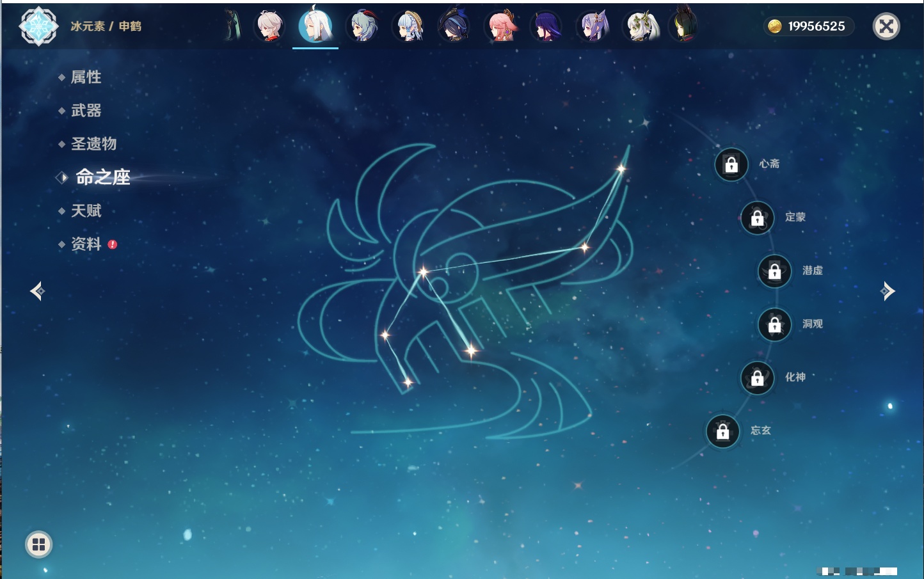
Task: Click the red alert badge beside 资料
Action: pyautogui.click(x=113, y=244)
